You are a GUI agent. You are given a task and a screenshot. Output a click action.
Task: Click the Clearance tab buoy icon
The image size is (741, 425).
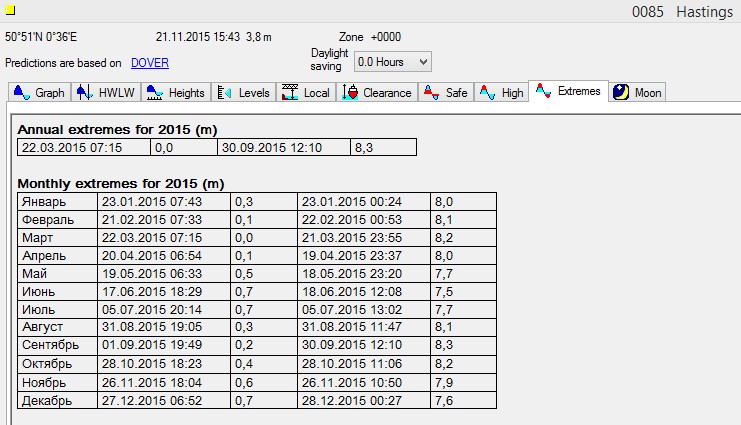coord(350,92)
